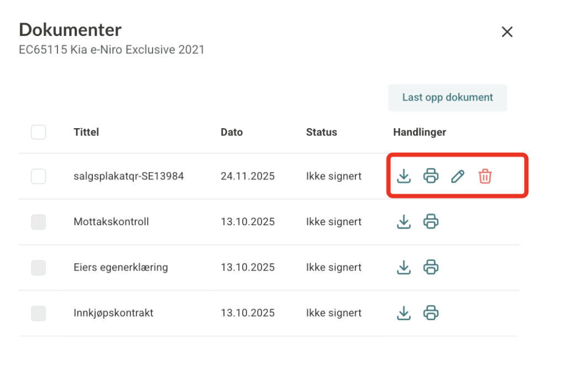Toggle the select-all checkbox in table header

click(38, 133)
